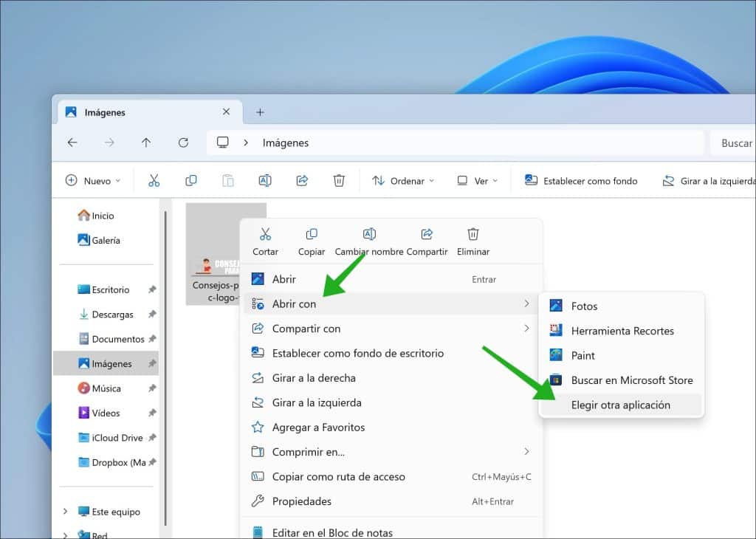Image resolution: width=756 pixels, height=539 pixels.
Task: Close the Imágenes tab
Action: point(226,111)
